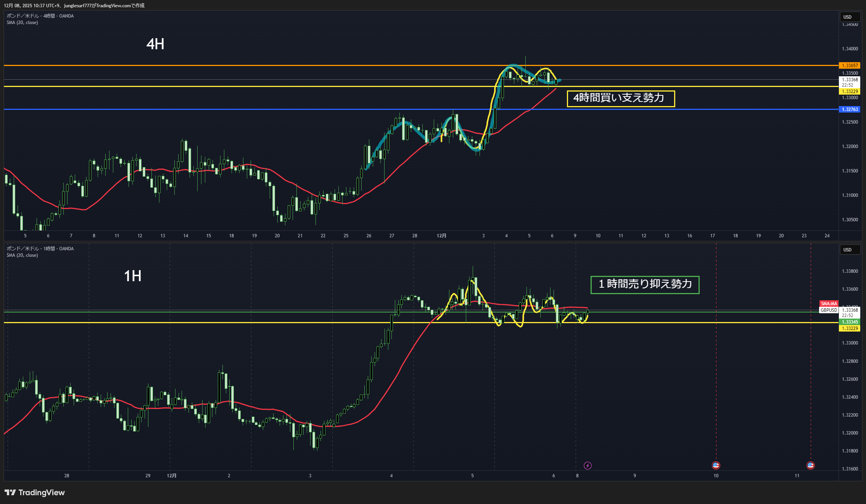866x504 pixels.
Task: Open the US flag economic event near 11
Action: click(810, 465)
